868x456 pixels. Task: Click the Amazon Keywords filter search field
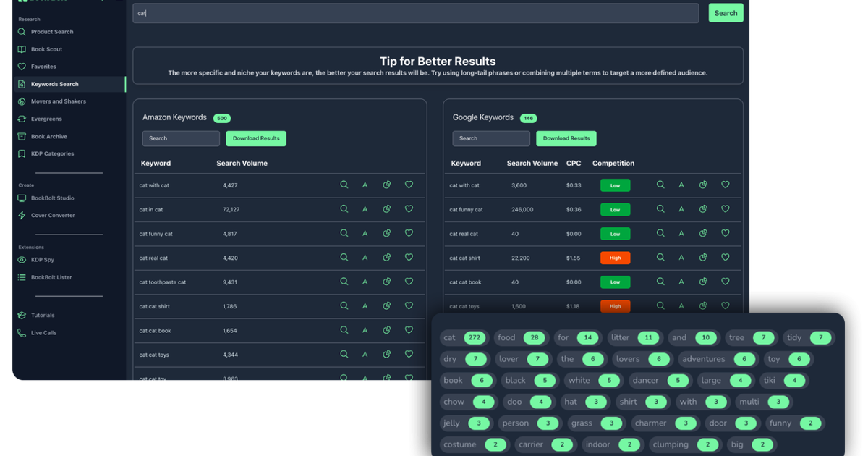point(181,138)
